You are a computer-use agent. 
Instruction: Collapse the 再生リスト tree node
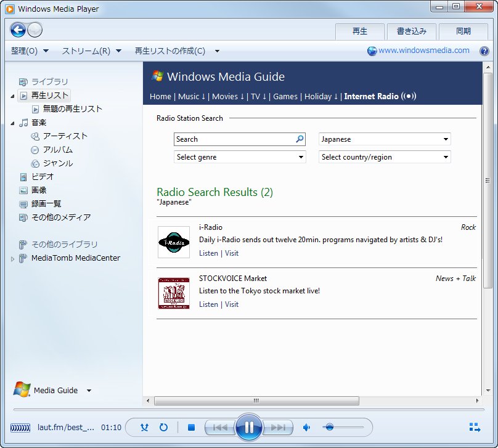click(x=12, y=96)
